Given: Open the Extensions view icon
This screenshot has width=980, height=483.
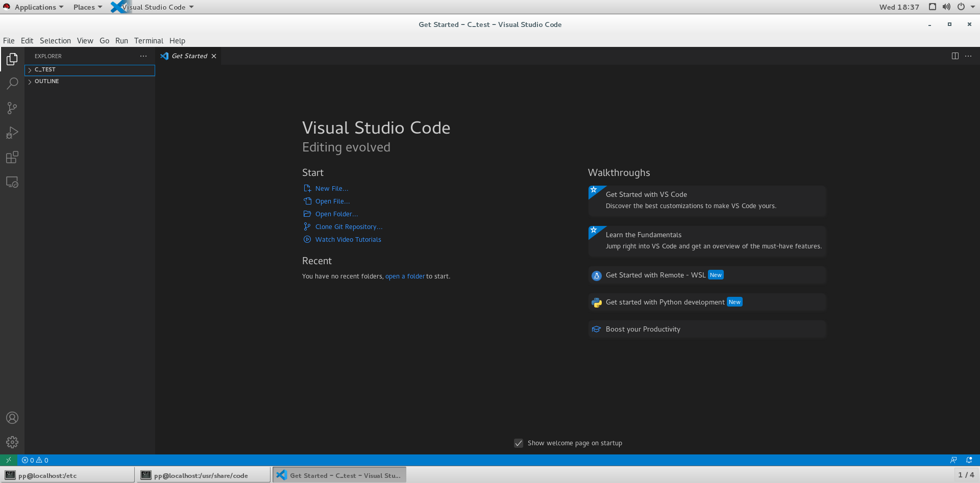Looking at the screenshot, I should click(12, 157).
